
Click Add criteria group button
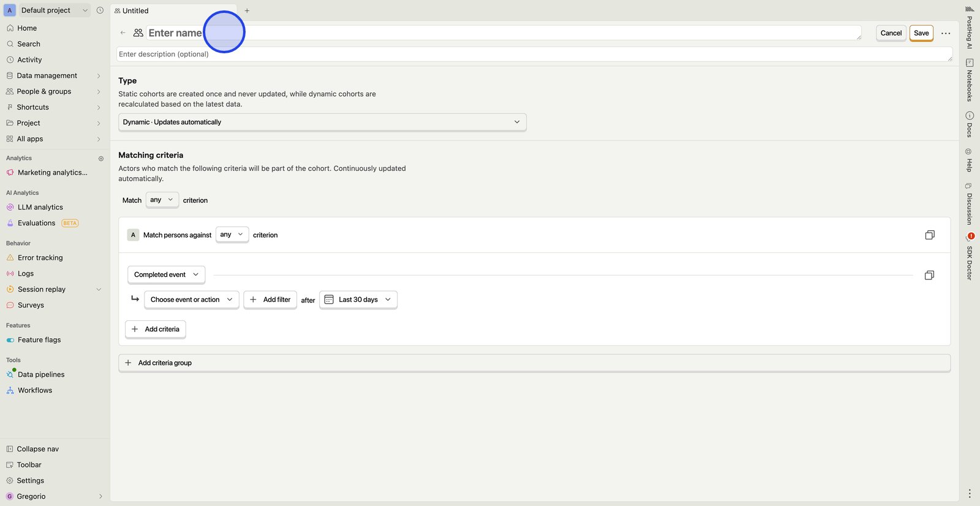point(165,363)
